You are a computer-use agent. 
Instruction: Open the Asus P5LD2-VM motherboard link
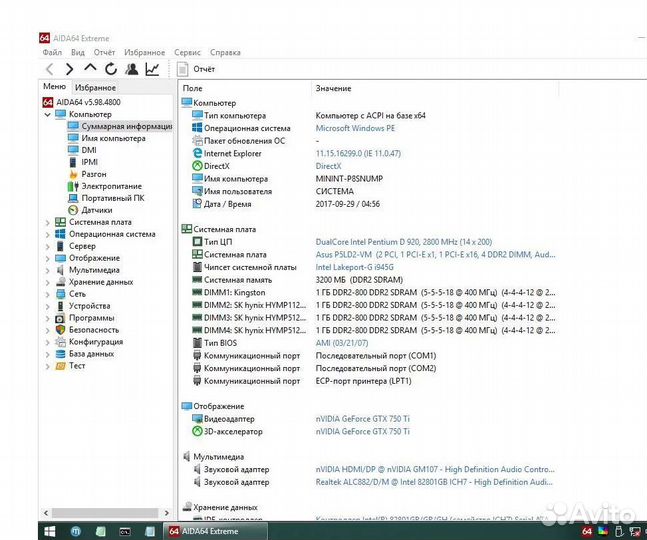click(435, 255)
